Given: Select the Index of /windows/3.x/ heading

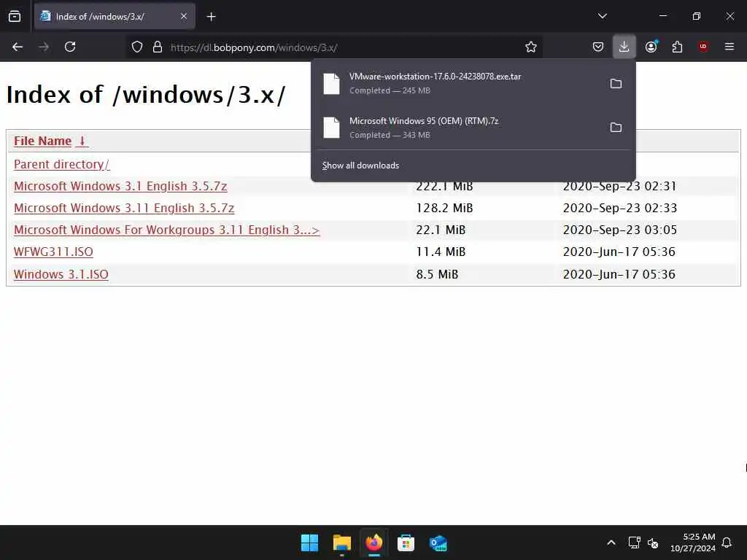Looking at the screenshot, I should 146,95.
